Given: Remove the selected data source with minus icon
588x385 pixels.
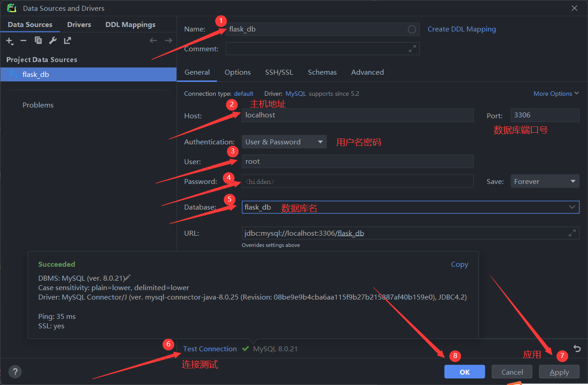Looking at the screenshot, I should (x=23, y=40).
